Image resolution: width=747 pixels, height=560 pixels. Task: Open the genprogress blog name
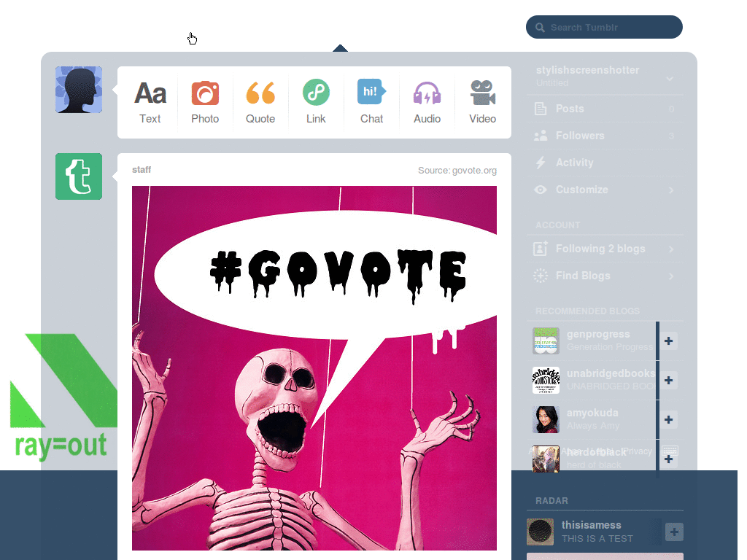[598, 334]
